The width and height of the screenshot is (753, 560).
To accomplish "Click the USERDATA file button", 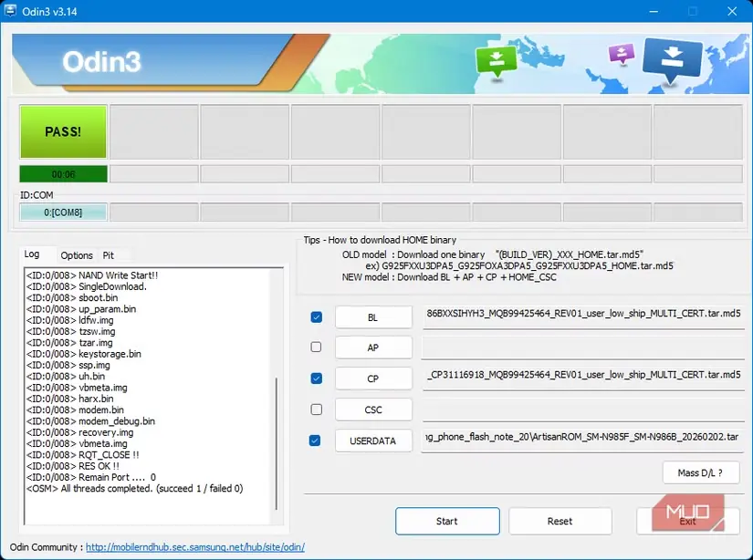I will click(x=373, y=441).
